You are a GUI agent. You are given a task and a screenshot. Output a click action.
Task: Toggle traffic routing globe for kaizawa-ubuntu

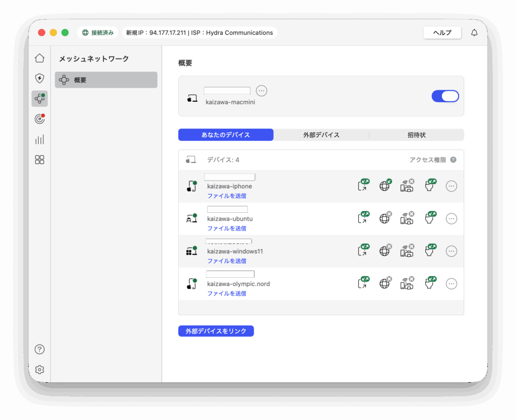[385, 218]
